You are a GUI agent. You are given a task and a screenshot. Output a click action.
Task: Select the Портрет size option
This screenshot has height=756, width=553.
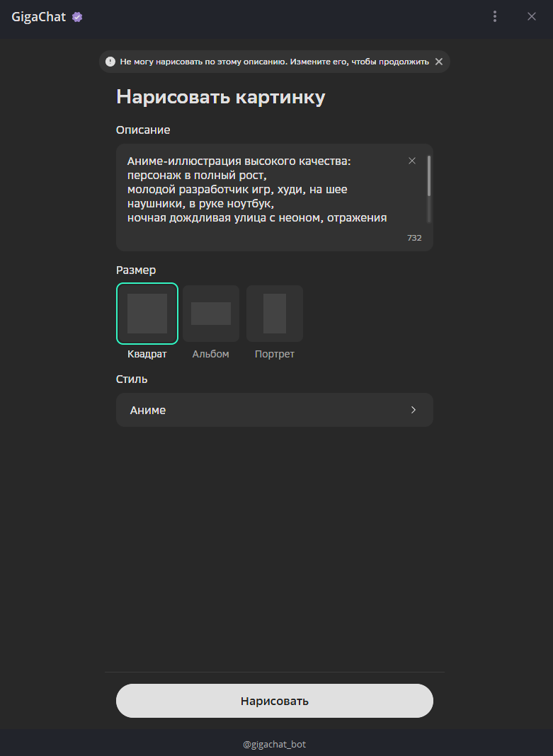pos(274,314)
